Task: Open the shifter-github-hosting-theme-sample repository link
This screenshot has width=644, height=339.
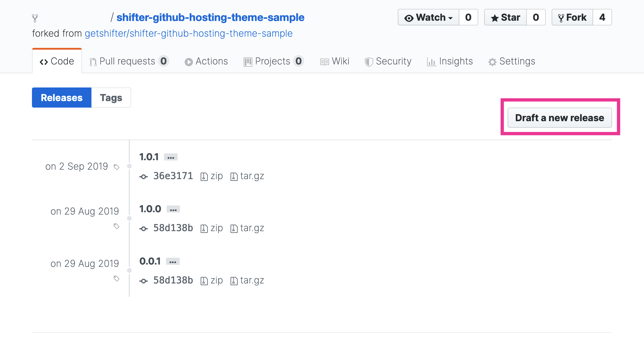Action: [210, 17]
